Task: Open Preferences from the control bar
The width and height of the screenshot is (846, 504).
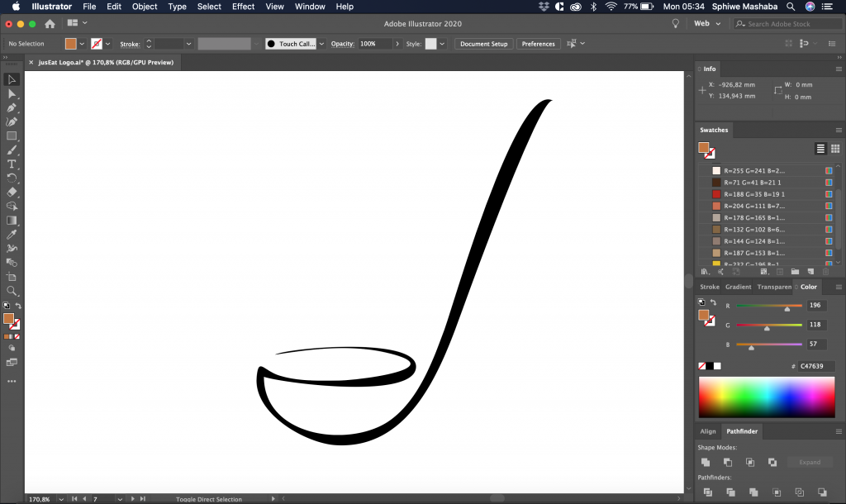Action: 538,44
